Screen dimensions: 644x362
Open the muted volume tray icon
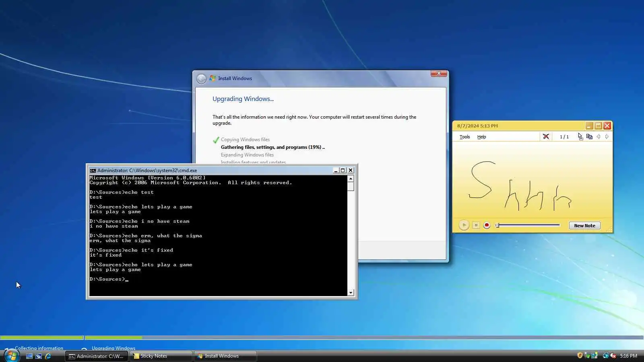[x=613, y=356]
